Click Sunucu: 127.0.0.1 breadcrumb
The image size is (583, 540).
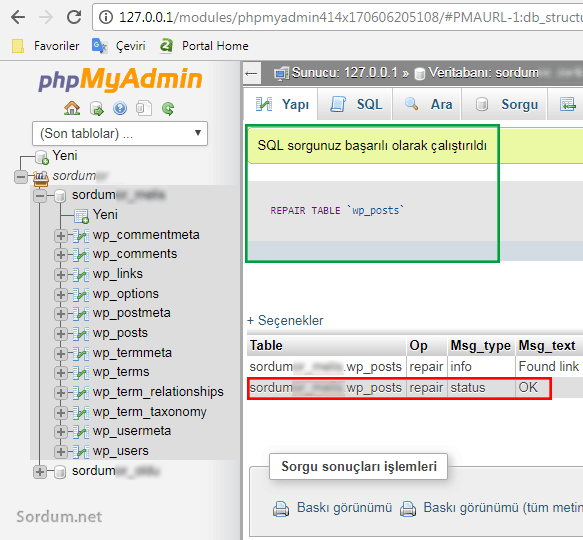344,73
